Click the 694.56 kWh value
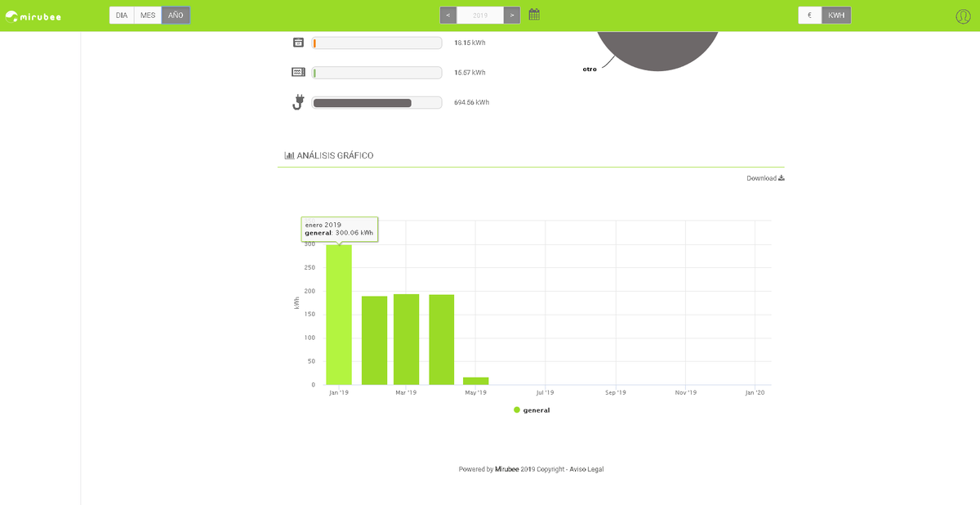Viewport: 980px width, 505px height. click(471, 103)
